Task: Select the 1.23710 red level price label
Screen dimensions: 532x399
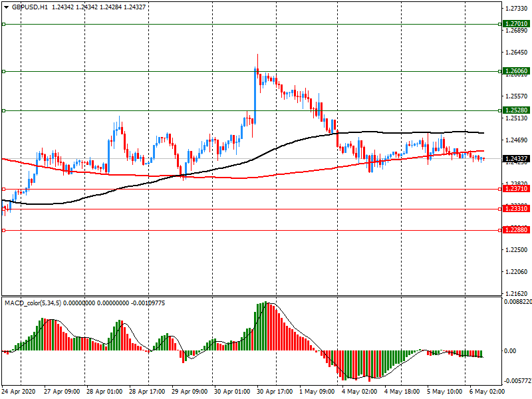Action: click(x=516, y=189)
